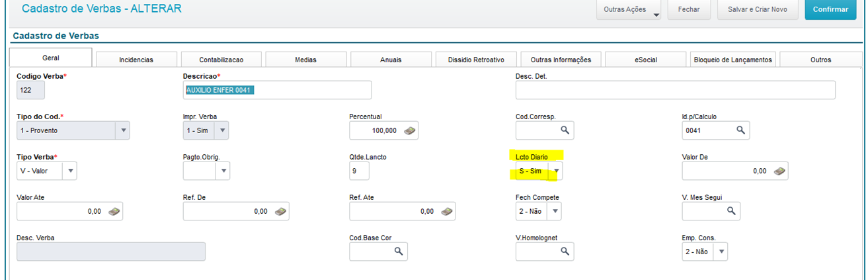Image resolution: width=868 pixels, height=280 pixels.
Task: Open calculator icon in Ref. De field
Action: pyautogui.click(x=280, y=211)
